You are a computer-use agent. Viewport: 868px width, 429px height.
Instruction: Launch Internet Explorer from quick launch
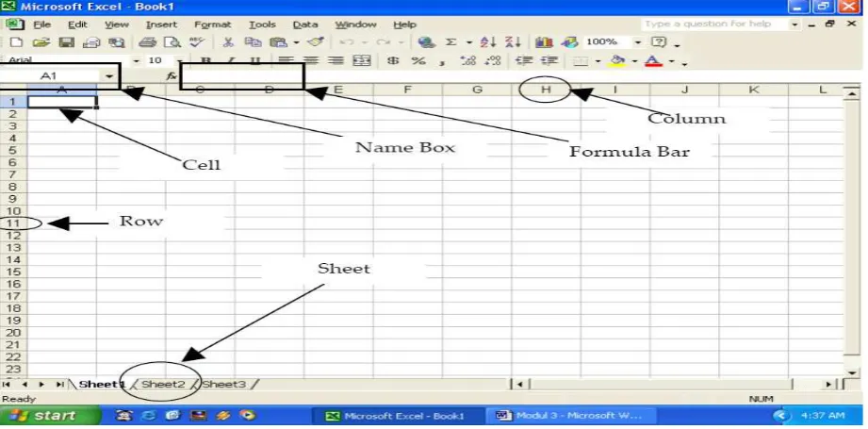click(148, 415)
